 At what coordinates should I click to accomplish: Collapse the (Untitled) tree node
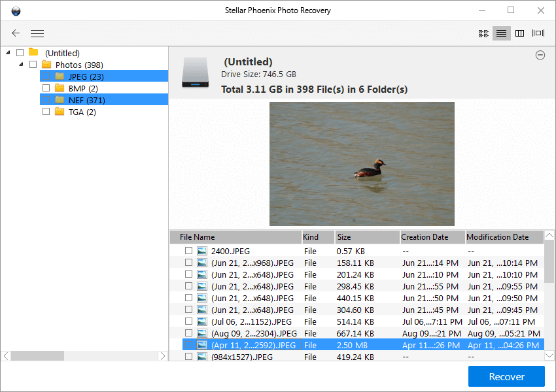click(8, 53)
